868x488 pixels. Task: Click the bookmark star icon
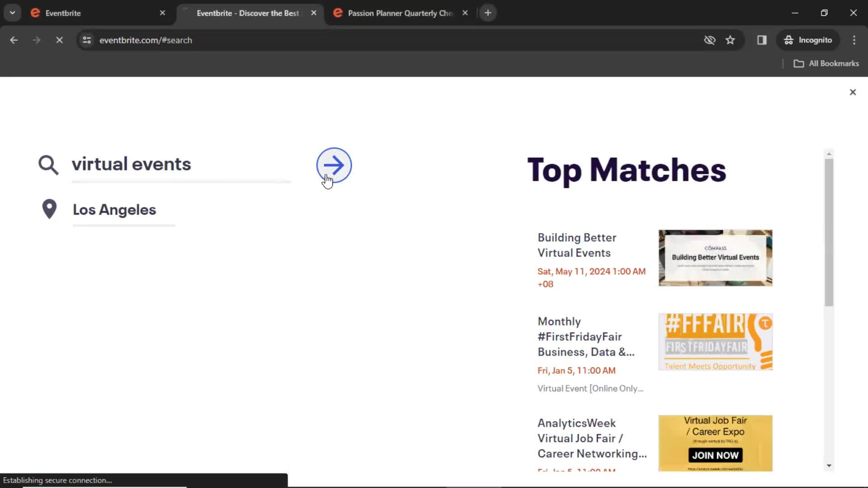(730, 40)
